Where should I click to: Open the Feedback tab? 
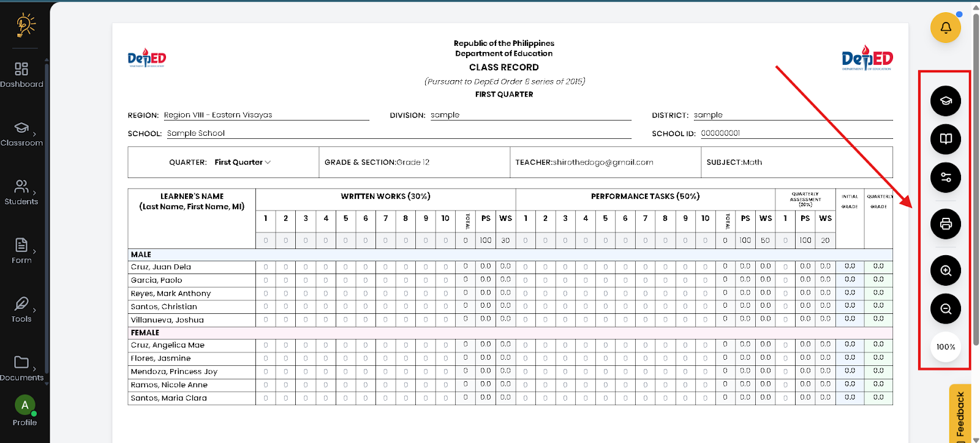[x=960, y=415]
